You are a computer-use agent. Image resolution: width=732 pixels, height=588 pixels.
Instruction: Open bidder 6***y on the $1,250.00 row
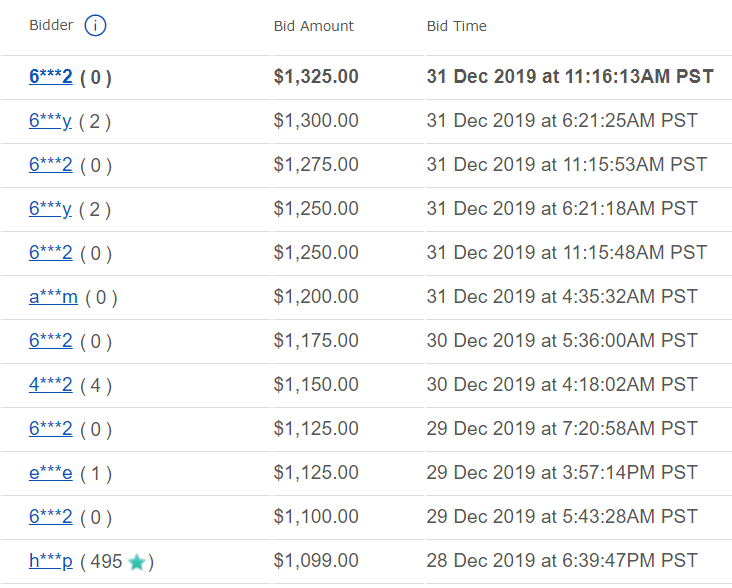50,209
